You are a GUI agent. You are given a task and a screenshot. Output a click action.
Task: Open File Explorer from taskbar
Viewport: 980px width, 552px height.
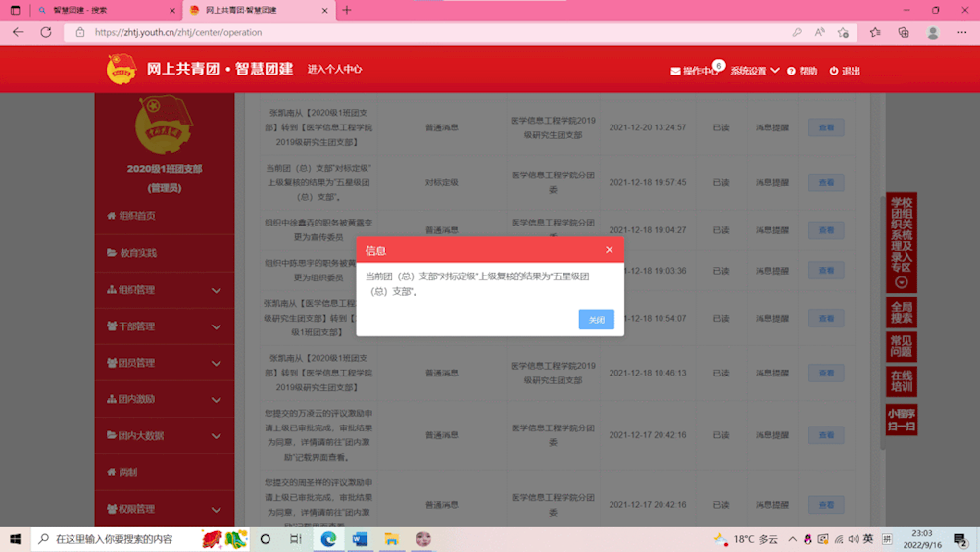pos(391,539)
